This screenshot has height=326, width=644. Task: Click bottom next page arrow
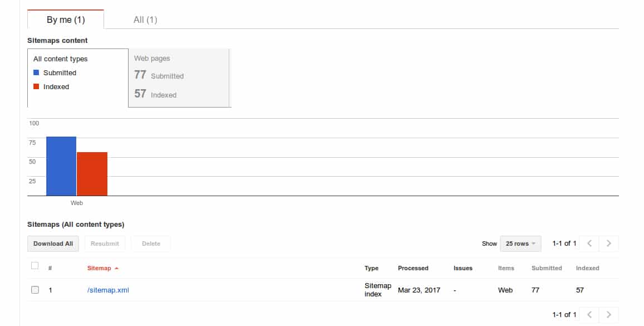pos(608,315)
